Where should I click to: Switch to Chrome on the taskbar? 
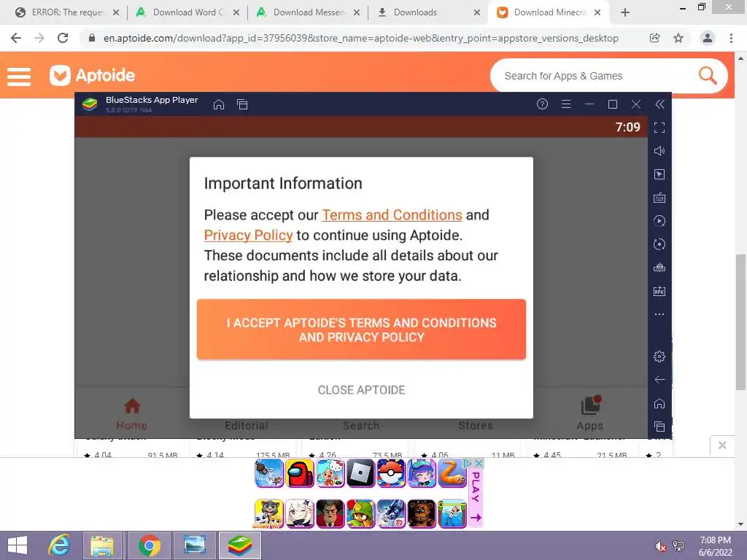[x=149, y=545]
